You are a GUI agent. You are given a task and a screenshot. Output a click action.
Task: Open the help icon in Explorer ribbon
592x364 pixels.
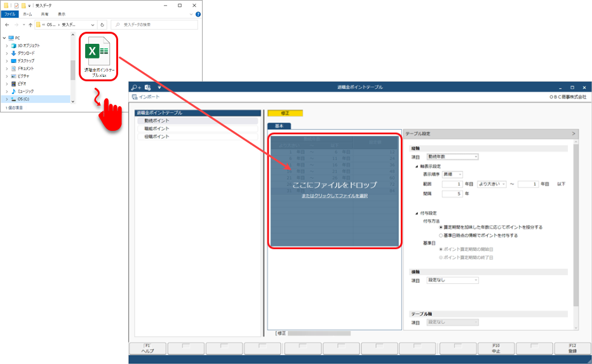click(x=196, y=13)
